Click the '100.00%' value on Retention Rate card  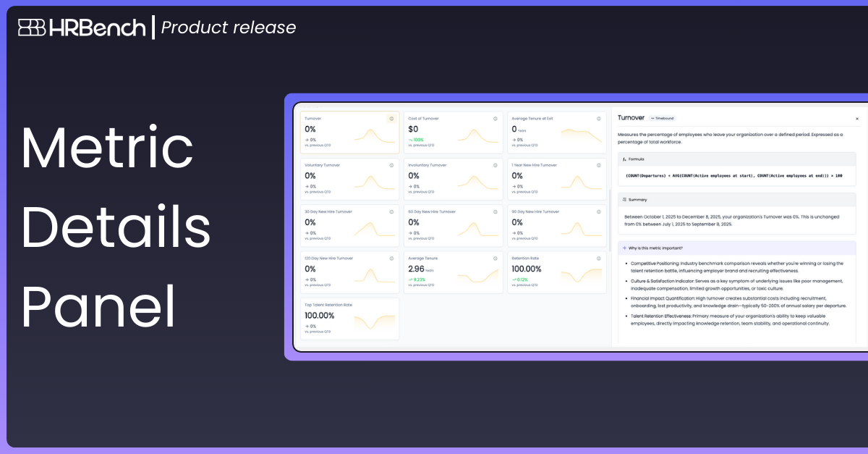coord(527,269)
